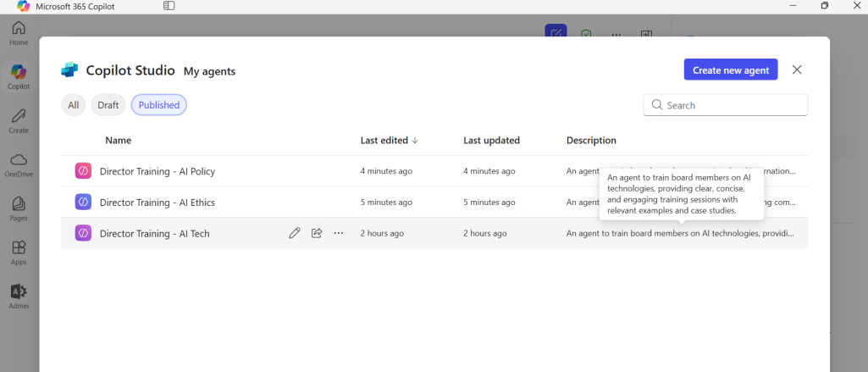Open Create in the left sidebar

[x=19, y=121]
